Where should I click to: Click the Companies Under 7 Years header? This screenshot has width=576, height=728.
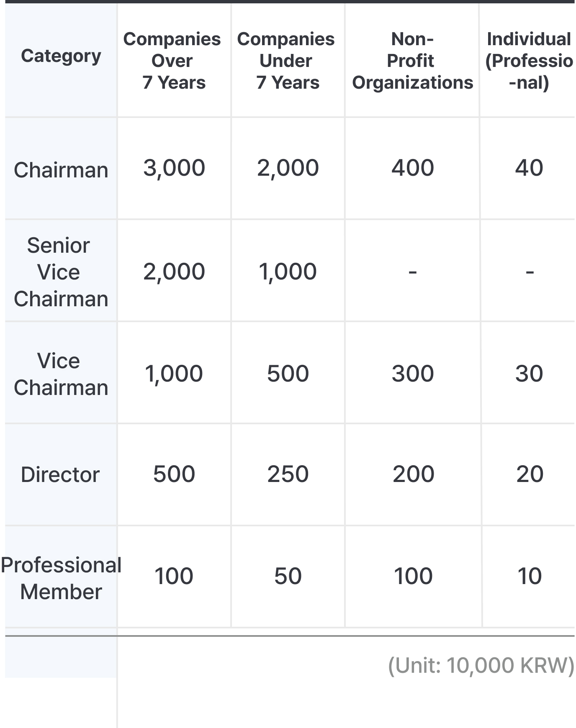288,61
